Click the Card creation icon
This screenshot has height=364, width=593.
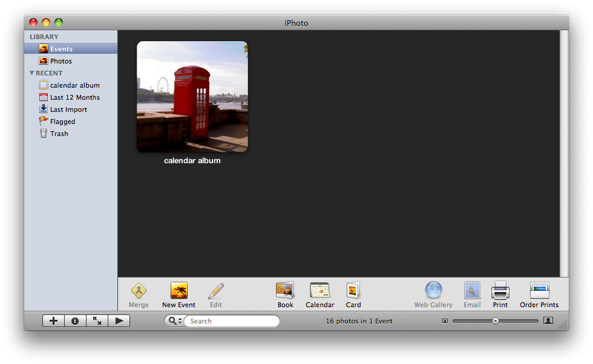tap(353, 291)
